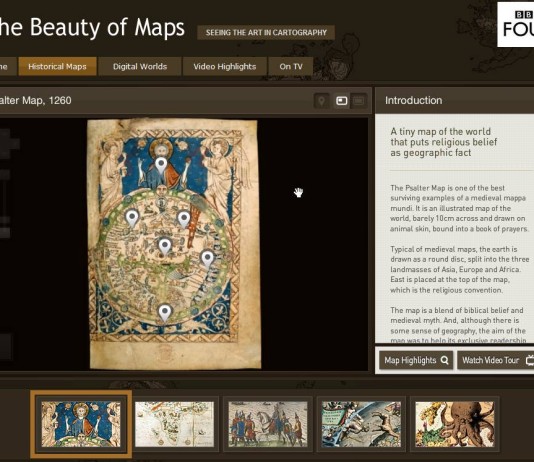
Task: Select the highlighted windowed view icon
Action: [341, 101]
